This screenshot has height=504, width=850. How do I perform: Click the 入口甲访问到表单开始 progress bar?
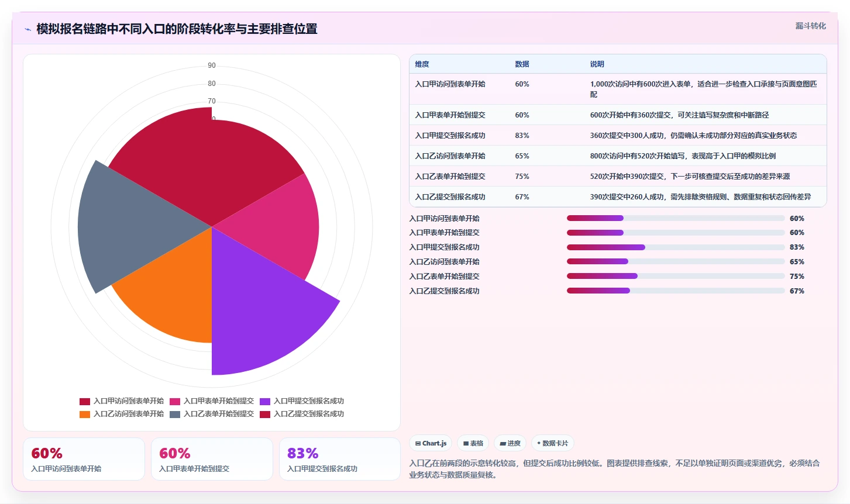click(x=676, y=218)
